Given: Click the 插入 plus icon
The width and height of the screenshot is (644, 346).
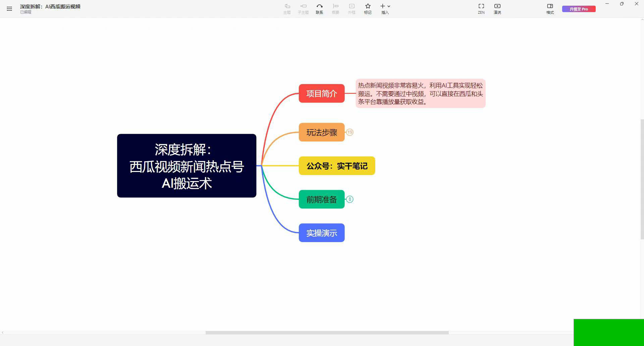Looking at the screenshot, I should pyautogui.click(x=382, y=6).
